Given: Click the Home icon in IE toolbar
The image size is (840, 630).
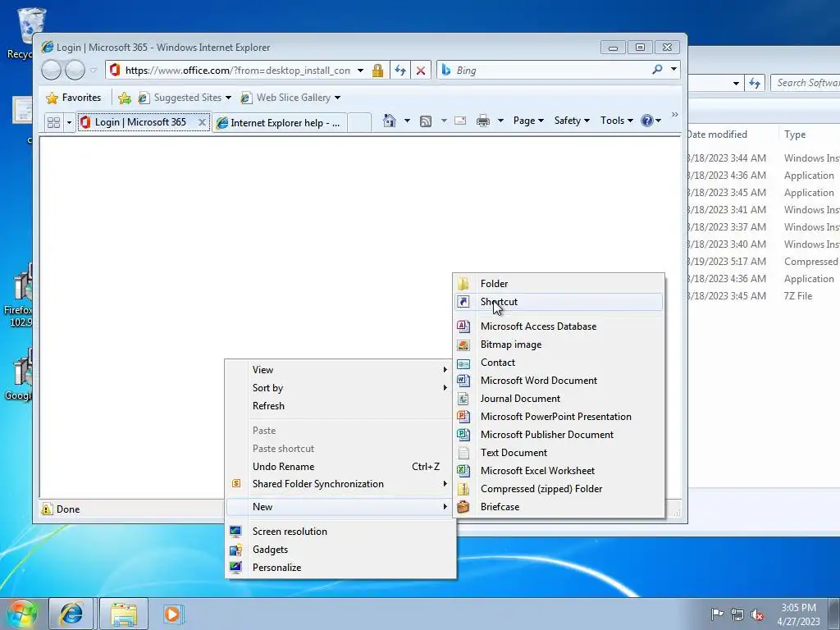Looking at the screenshot, I should coord(390,121).
